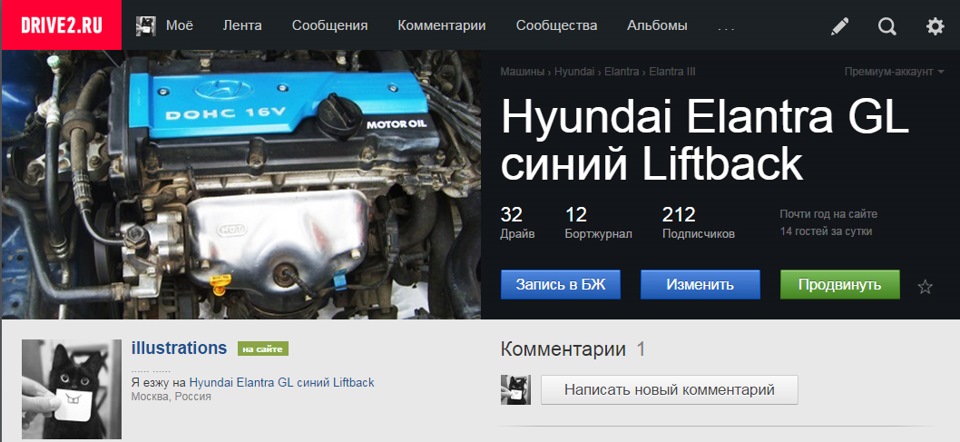This screenshot has height=442, width=960.
Task: Open Сообщества in the top navigation
Action: click(557, 26)
